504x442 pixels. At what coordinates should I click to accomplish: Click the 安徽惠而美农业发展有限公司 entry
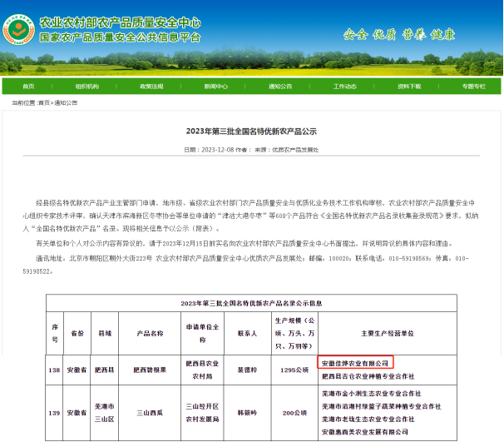[365, 432]
